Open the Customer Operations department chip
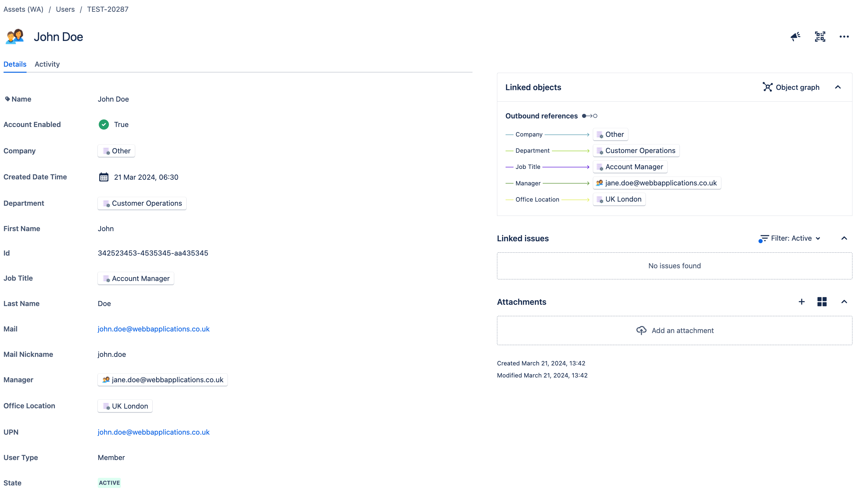Screen dimensions: 868x494 click(142, 203)
